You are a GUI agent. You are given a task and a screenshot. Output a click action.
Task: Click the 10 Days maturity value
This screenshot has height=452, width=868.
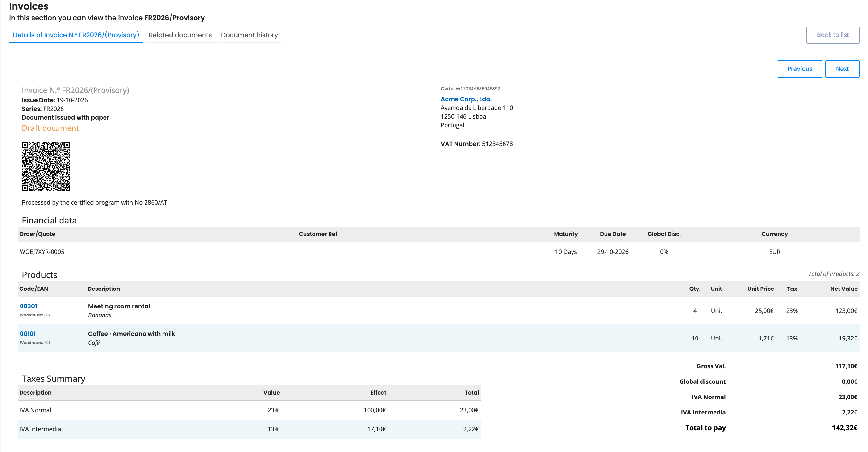(566, 252)
